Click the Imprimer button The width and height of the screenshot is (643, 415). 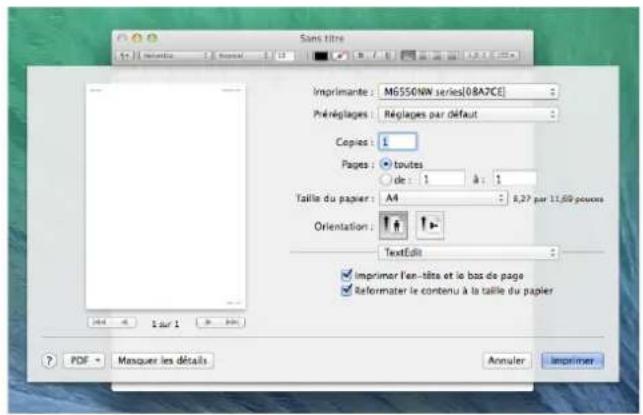click(572, 360)
